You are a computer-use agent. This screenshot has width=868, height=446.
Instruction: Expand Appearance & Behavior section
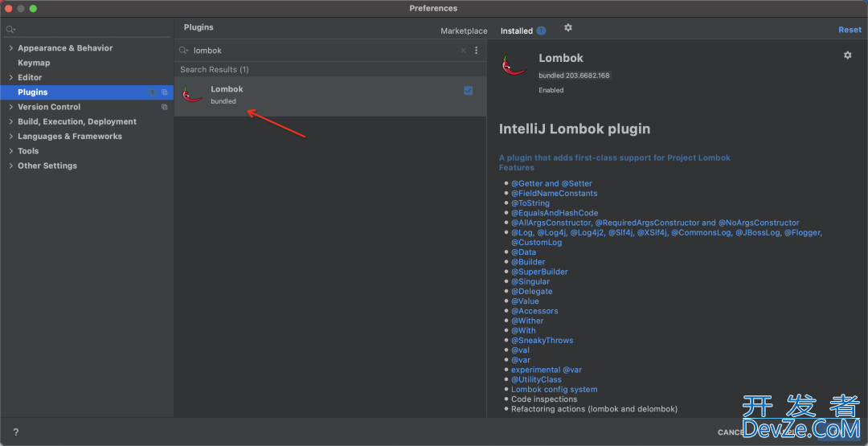point(10,48)
